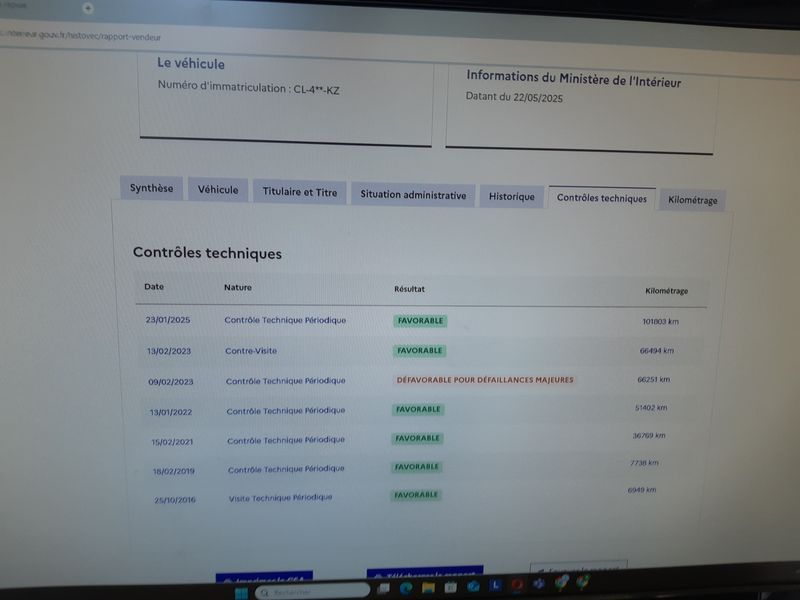The width and height of the screenshot is (800, 600).
Task: Click the Date column header
Action: (154, 286)
